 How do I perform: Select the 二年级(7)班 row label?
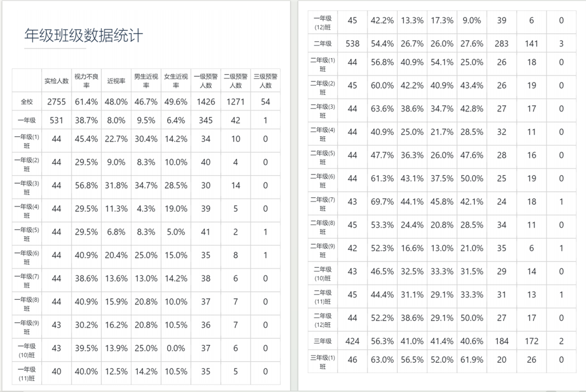(323, 204)
